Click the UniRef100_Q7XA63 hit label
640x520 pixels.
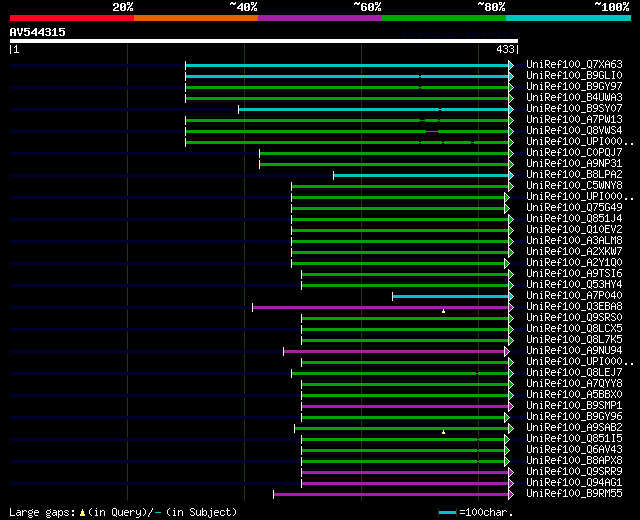574,64
